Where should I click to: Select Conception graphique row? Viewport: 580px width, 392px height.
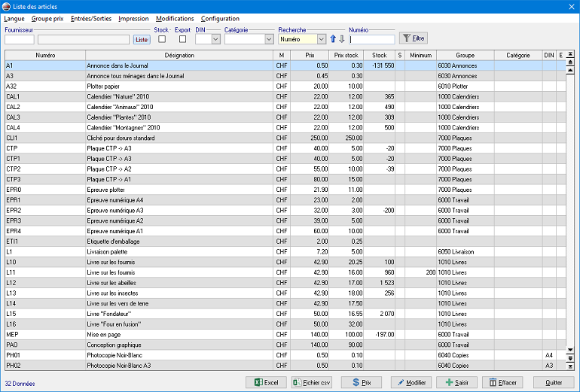coord(285,345)
